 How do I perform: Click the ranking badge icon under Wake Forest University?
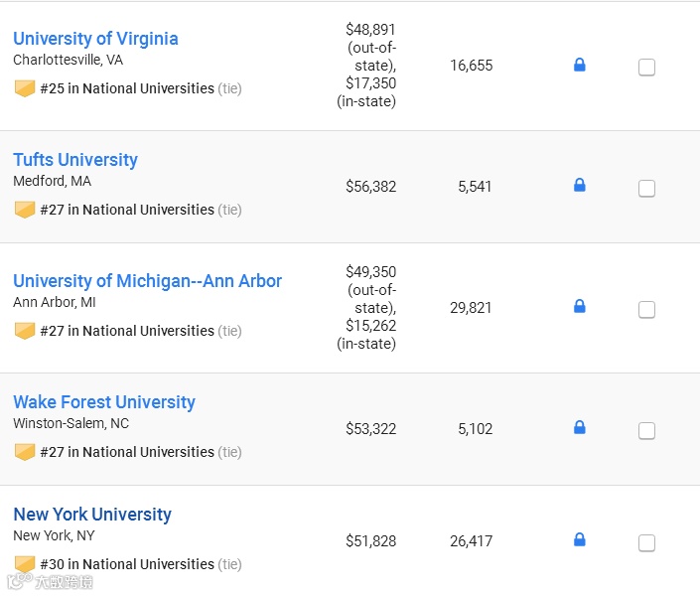click(25, 452)
